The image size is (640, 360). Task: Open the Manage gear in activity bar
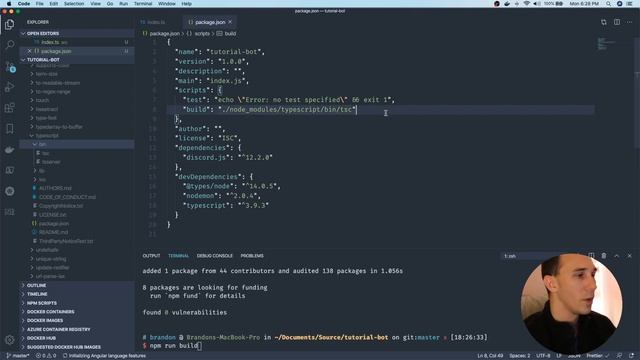(9, 340)
